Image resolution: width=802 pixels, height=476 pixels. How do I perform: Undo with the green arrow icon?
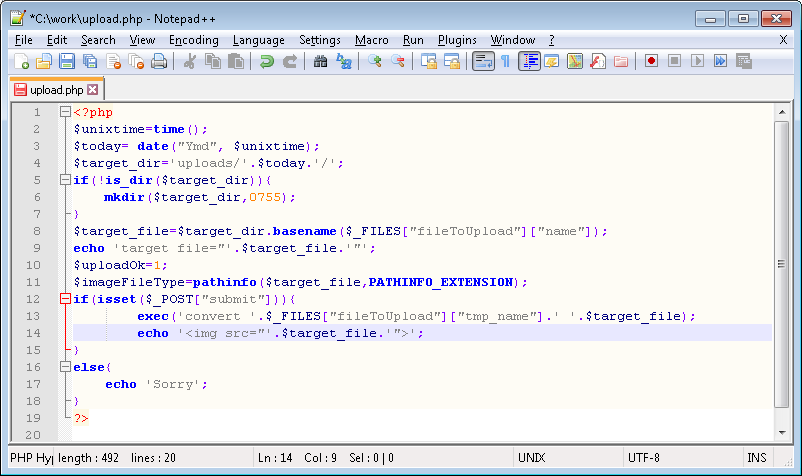(x=266, y=61)
